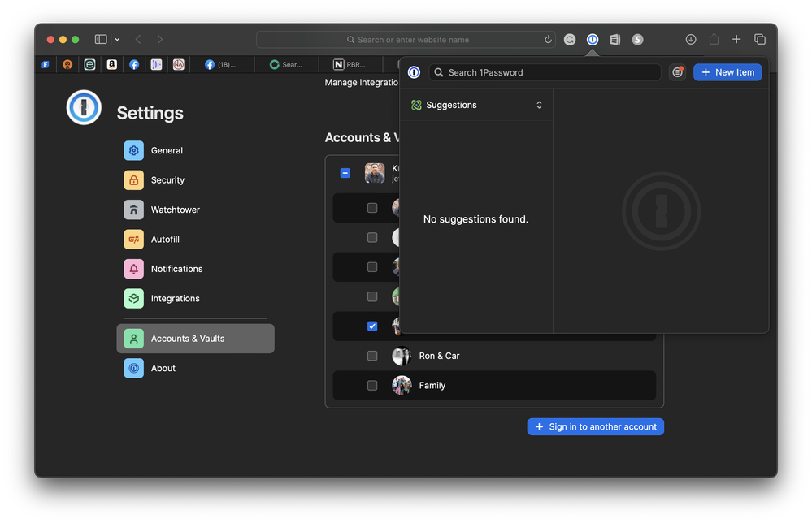Click the notifications list icon beside New Item

(677, 72)
